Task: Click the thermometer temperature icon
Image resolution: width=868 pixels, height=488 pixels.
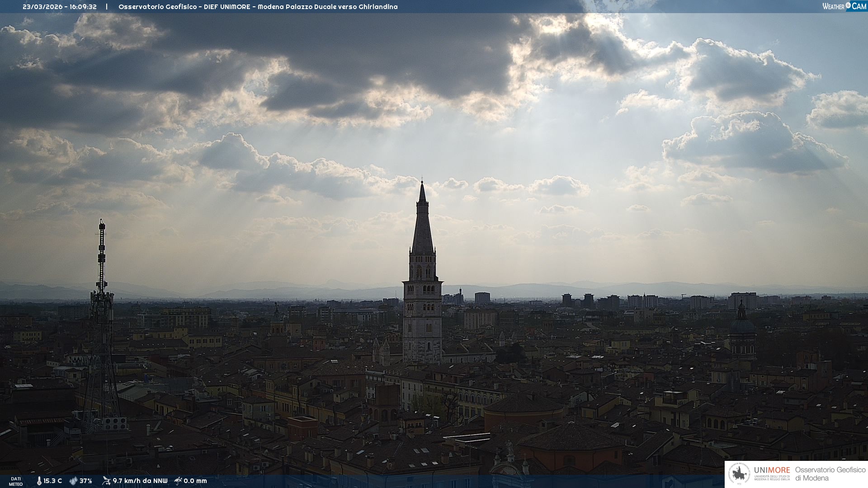Action: pyautogui.click(x=39, y=481)
